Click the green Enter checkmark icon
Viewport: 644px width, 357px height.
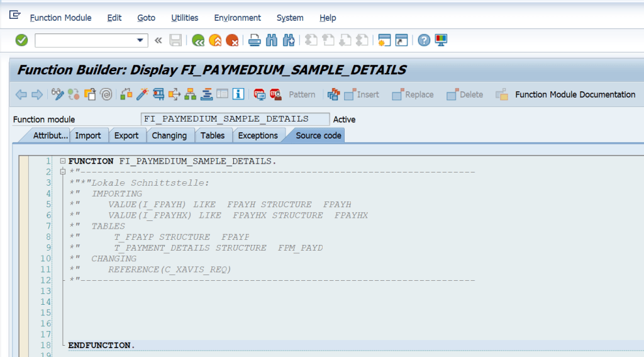coord(21,40)
